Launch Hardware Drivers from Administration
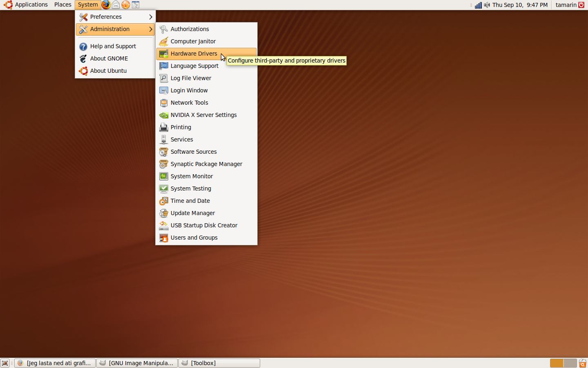The width and height of the screenshot is (588, 368). (206, 54)
